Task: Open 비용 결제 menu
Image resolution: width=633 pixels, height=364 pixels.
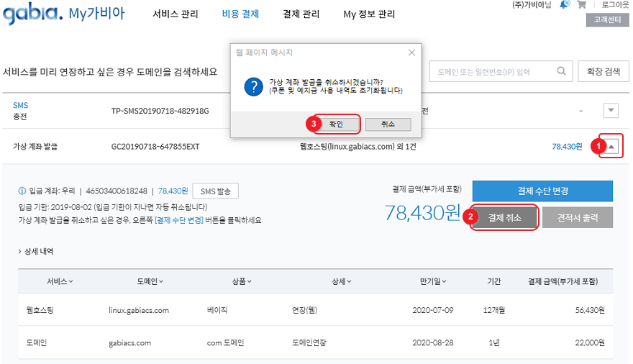Action: pos(240,14)
